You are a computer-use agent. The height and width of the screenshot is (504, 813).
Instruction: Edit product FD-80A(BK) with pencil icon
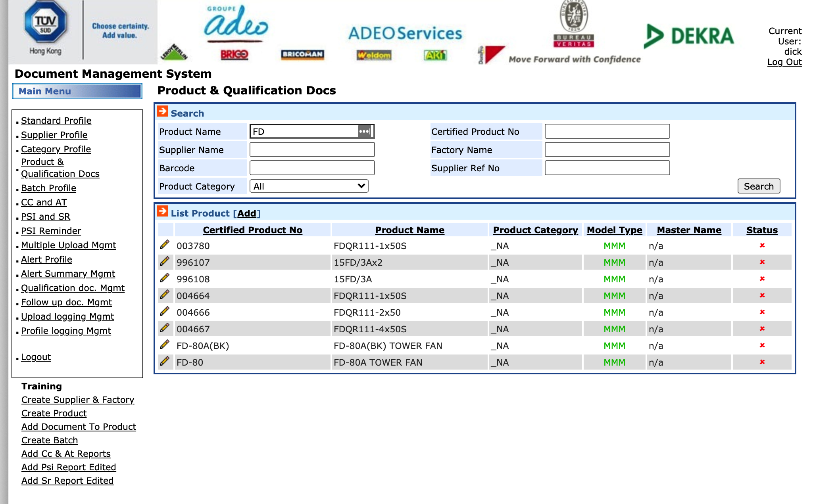[165, 345]
